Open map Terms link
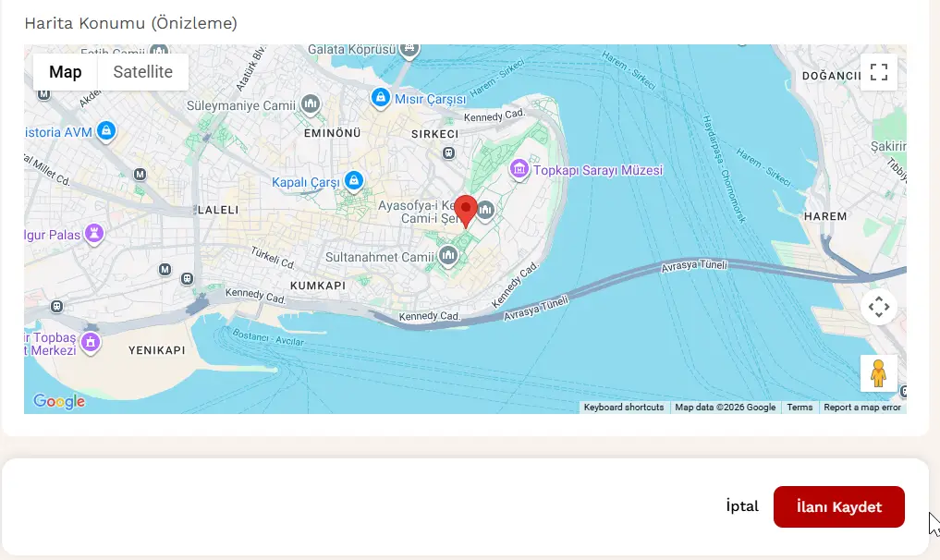This screenshot has width=940, height=560. coord(800,408)
